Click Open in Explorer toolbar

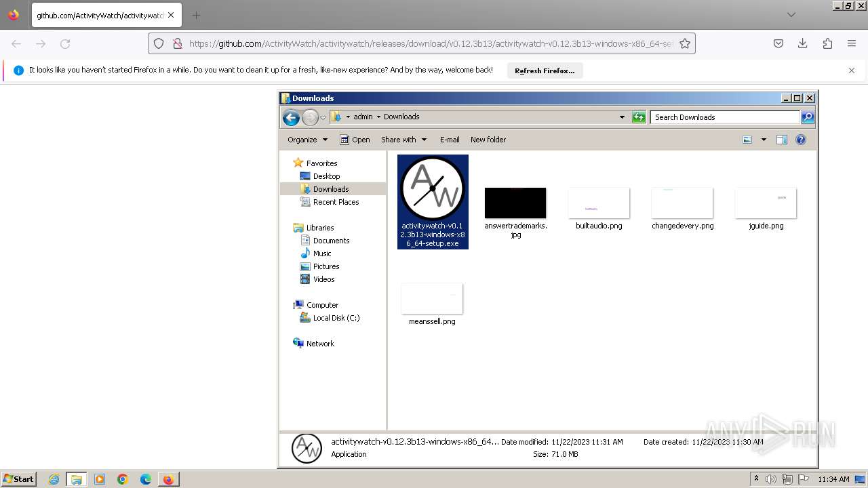(355, 140)
